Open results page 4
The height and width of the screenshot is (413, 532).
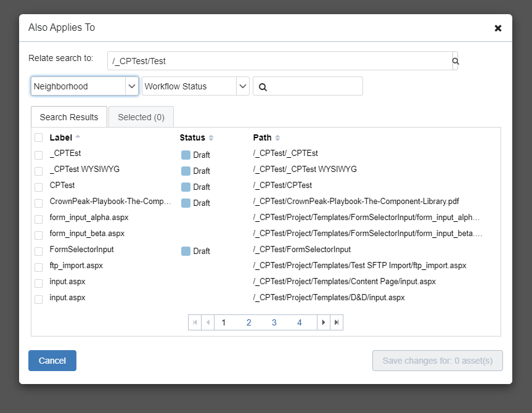299,322
